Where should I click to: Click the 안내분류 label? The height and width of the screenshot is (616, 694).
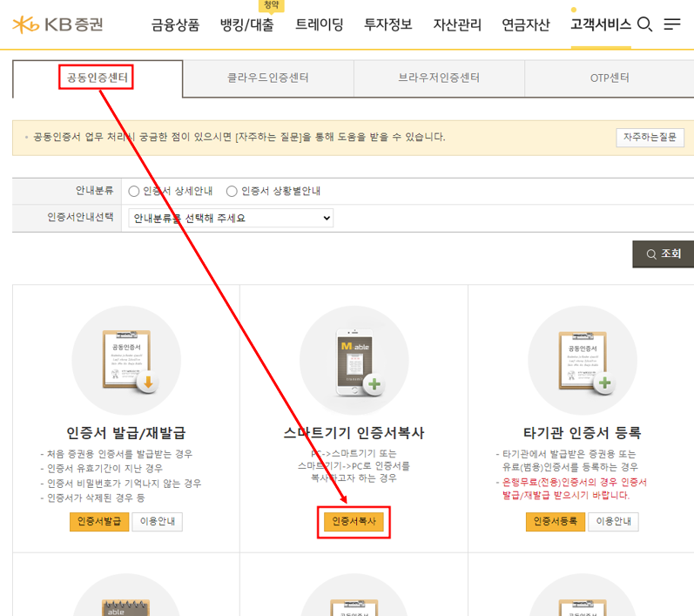click(x=94, y=191)
